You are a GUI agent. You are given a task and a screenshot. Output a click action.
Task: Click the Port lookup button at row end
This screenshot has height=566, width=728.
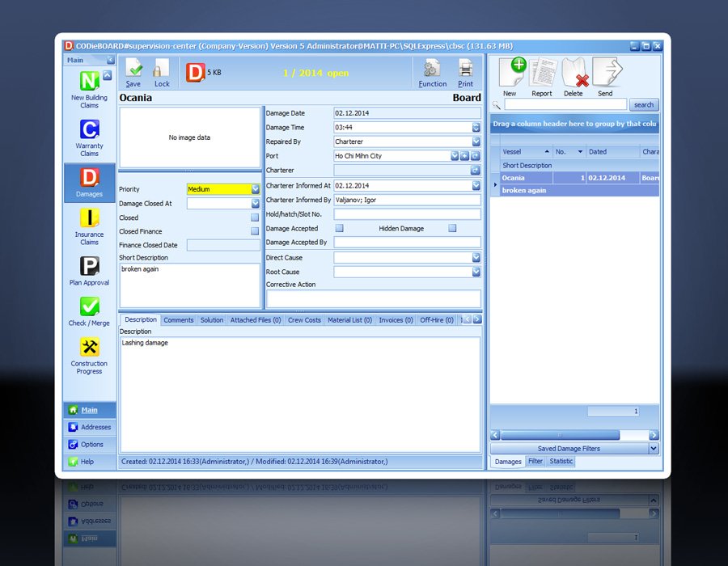[x=475, y=156]
